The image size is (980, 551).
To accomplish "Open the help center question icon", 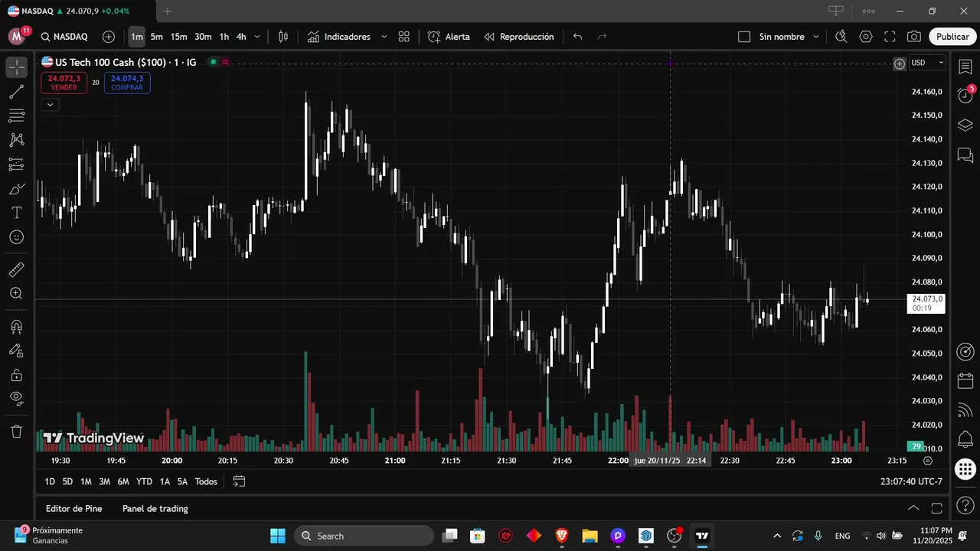I will 965,506.
